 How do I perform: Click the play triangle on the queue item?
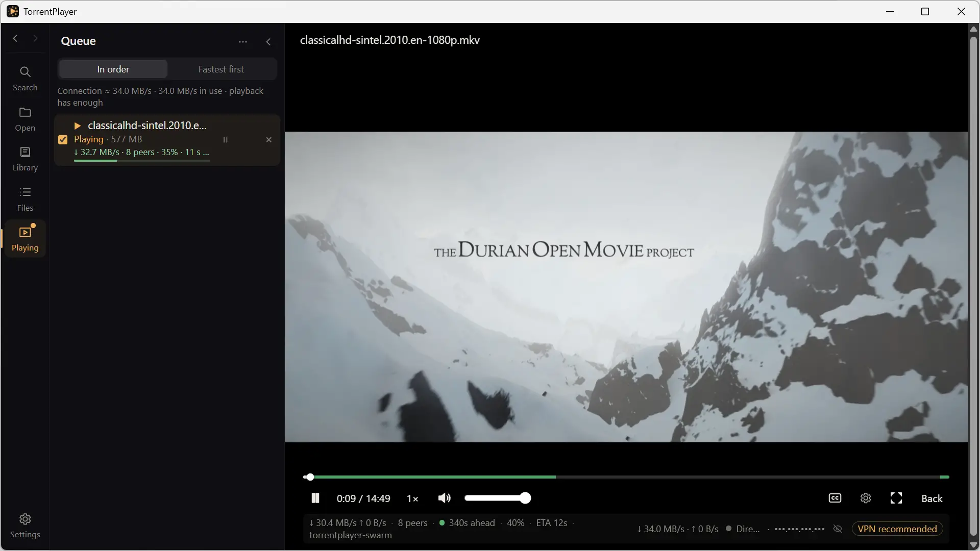pyautogui.click(x=78, y=126)
